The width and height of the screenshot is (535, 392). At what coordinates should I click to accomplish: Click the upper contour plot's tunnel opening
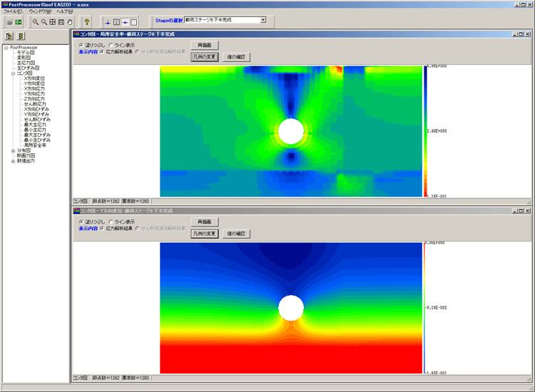(291, 132)
